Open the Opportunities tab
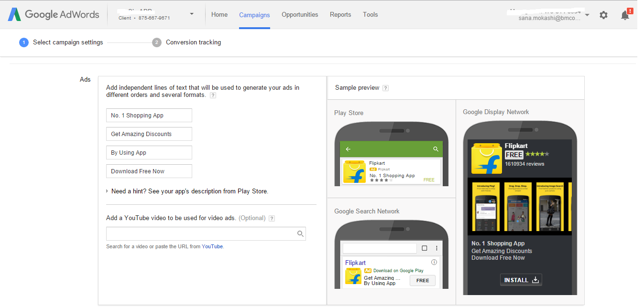 coord(300,15)
